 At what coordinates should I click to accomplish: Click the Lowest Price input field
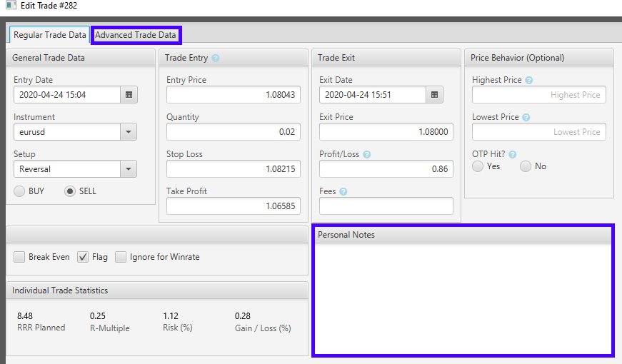[538, 132]
